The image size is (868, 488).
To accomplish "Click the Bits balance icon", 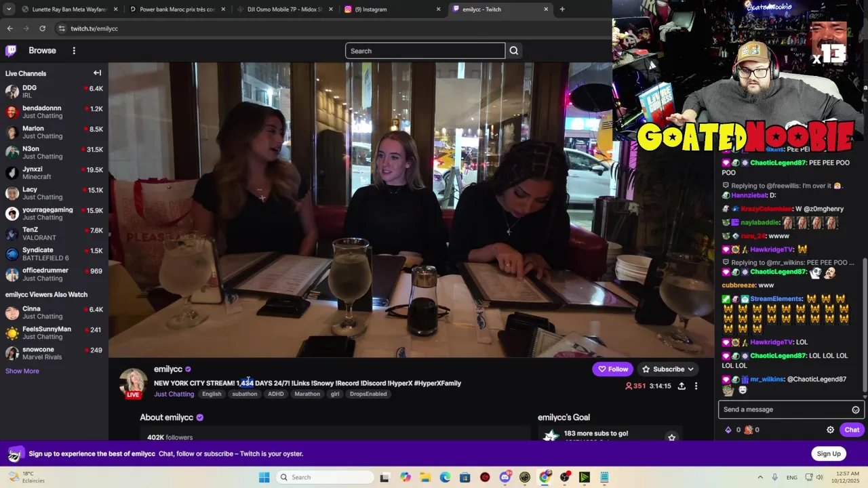I will pos(729,430).
